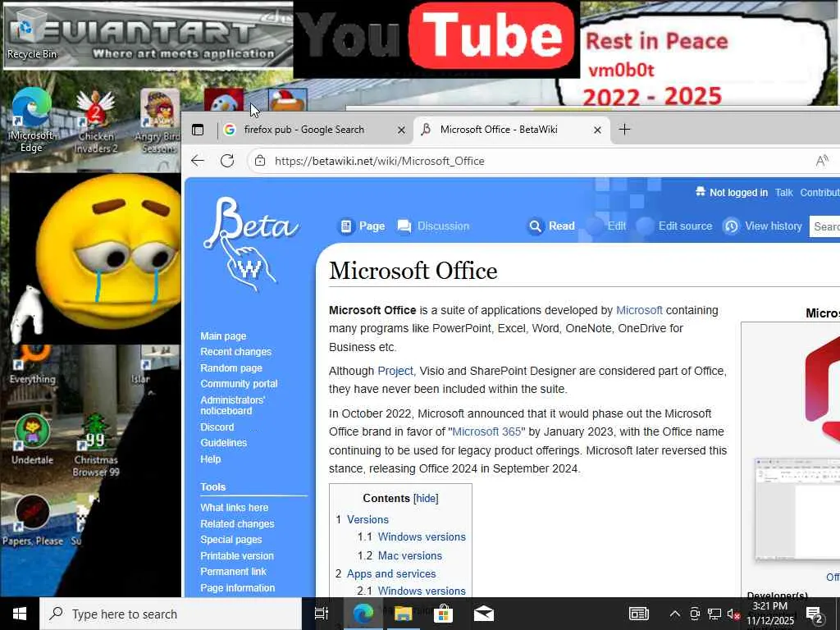Close the firefox pub Google Search tab
The image size is (840, 630).
(x=400, y=130)
